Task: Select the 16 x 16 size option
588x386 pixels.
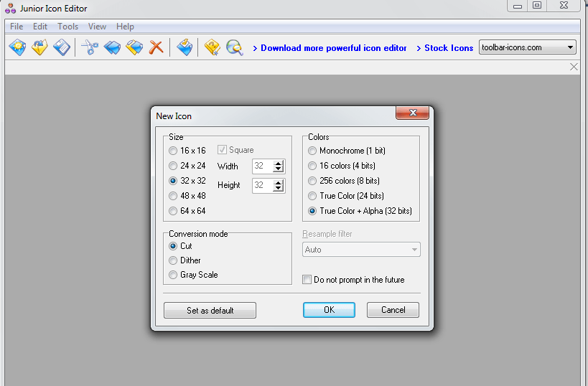Action: coord(187,151)
